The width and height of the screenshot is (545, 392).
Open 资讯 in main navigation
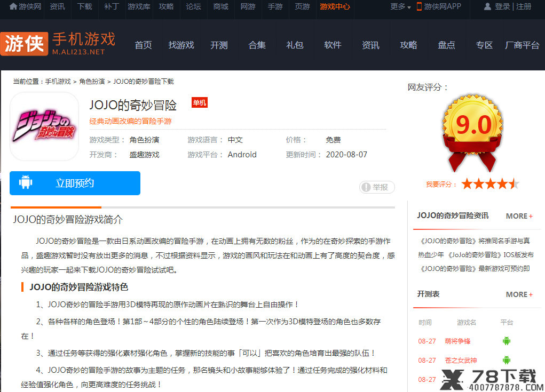pos(370,45)
